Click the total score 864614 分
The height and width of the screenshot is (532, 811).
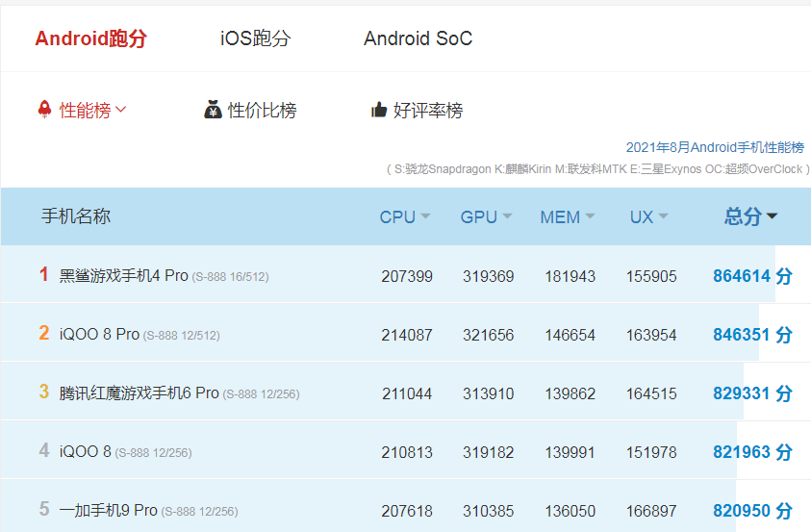[x=752, y=275]
